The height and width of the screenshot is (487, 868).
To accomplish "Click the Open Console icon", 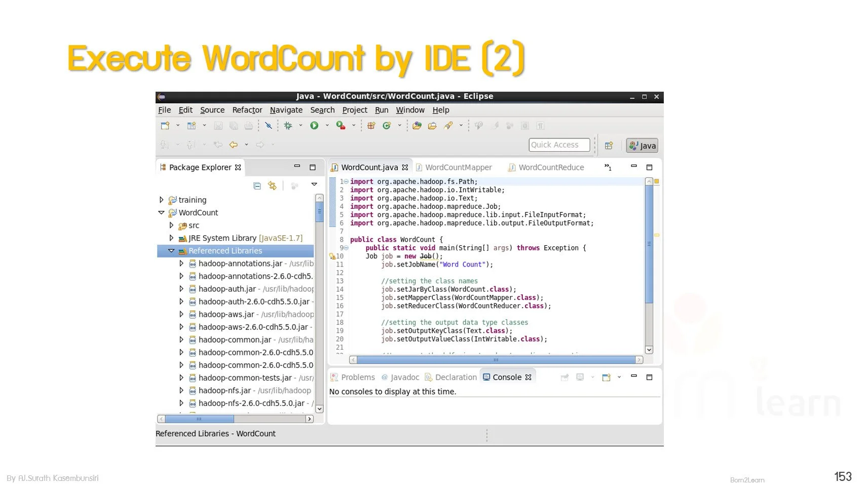I will [606, 377].
